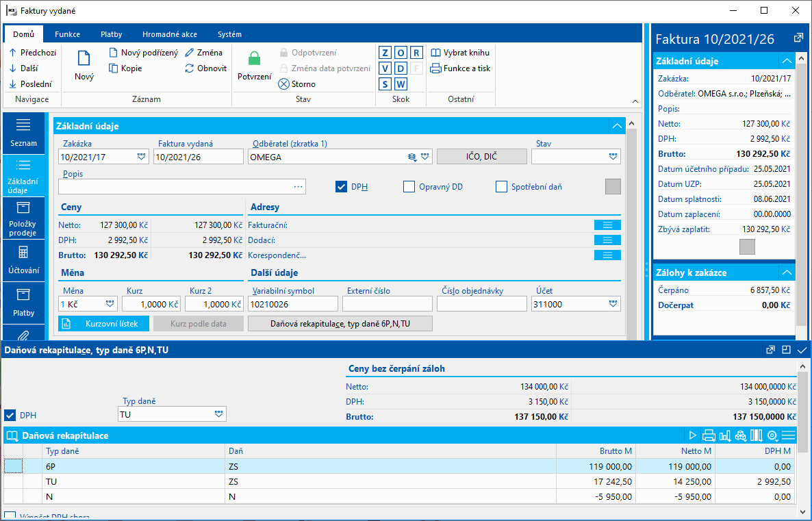
Task: Click the Potvrzení green lock icon
Action: tap(254, 59)
